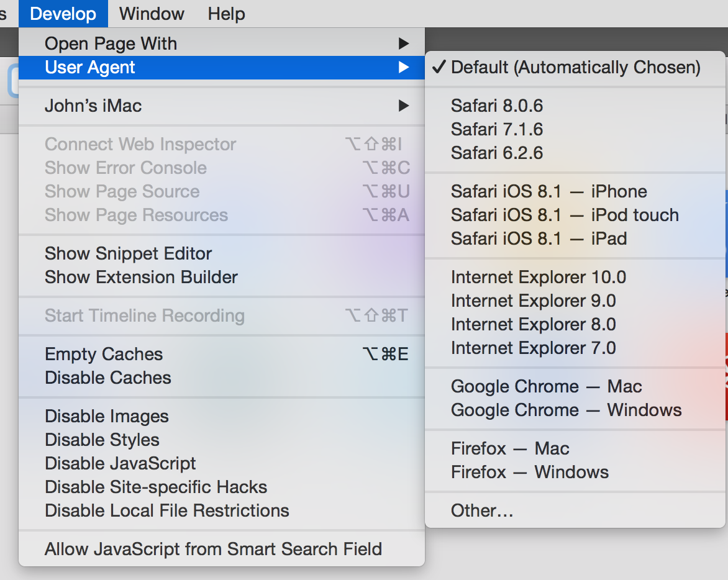Choose Safari iOS 8.1 iPhone agent
Viewport: 728px width, 580px height.
pos(575,192)
